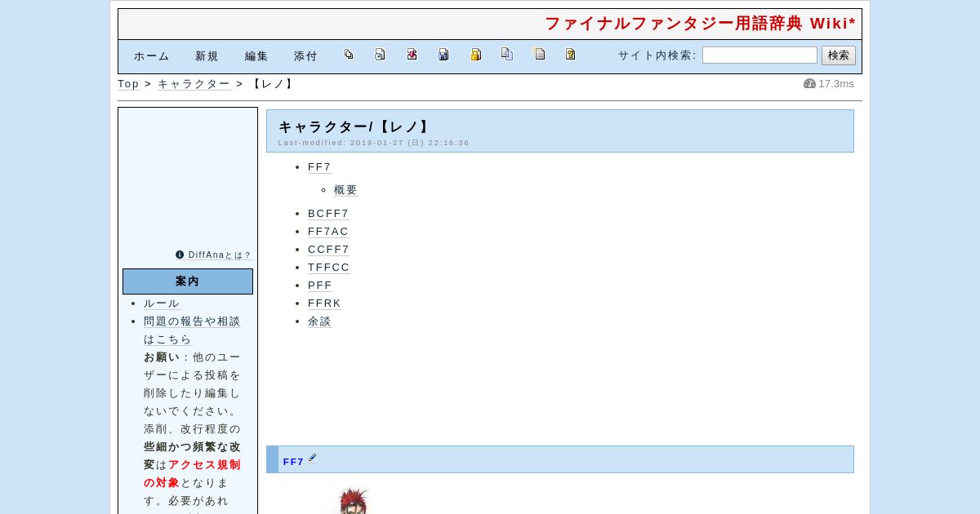
Task: Jump to FFRK section link
Action: point(324,304)
